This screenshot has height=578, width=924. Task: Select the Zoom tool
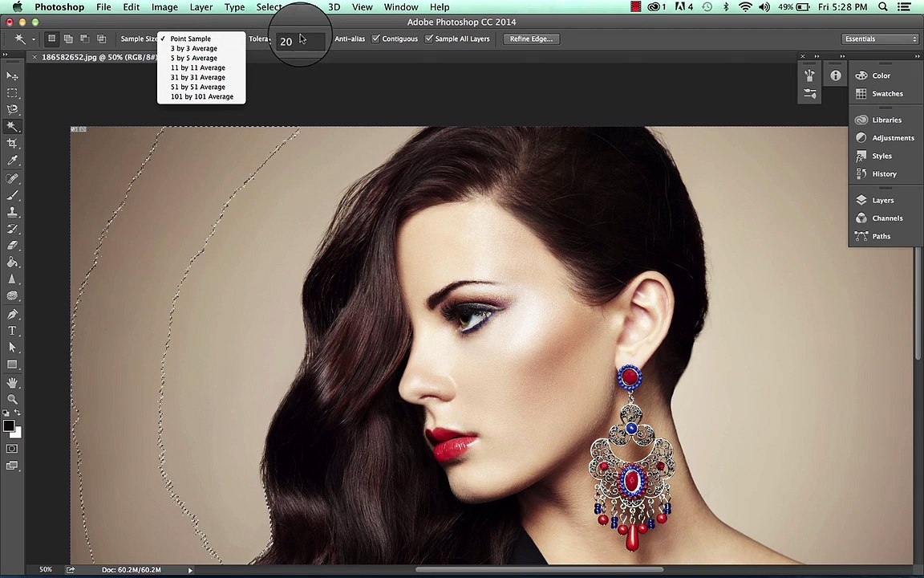(12, 399)
